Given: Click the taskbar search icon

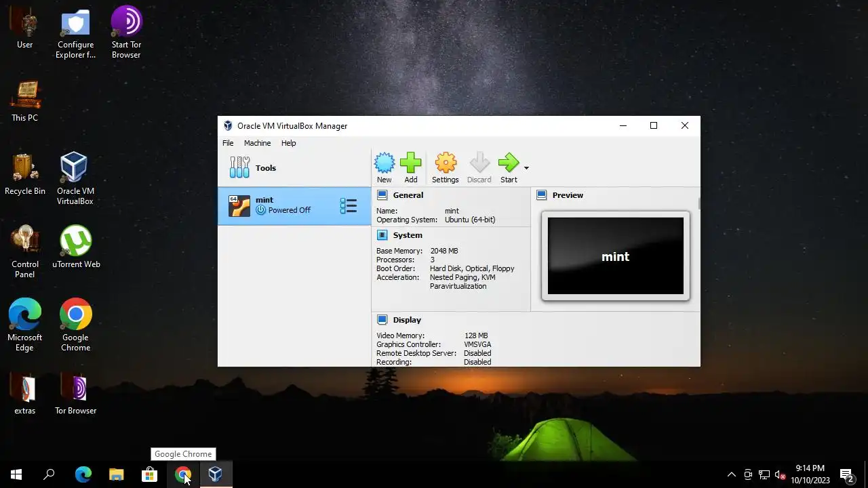Looking at the screenshot, I should point(49,474).
